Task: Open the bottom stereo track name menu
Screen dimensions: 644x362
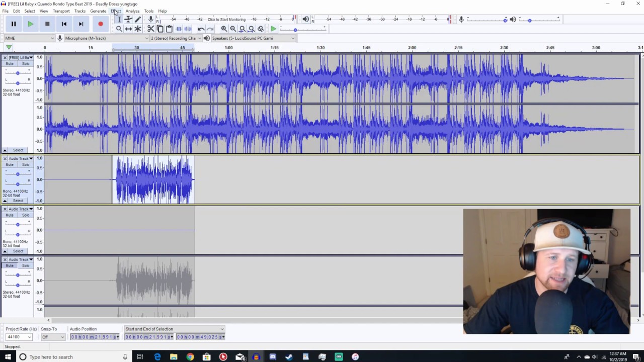Action: 21,259
